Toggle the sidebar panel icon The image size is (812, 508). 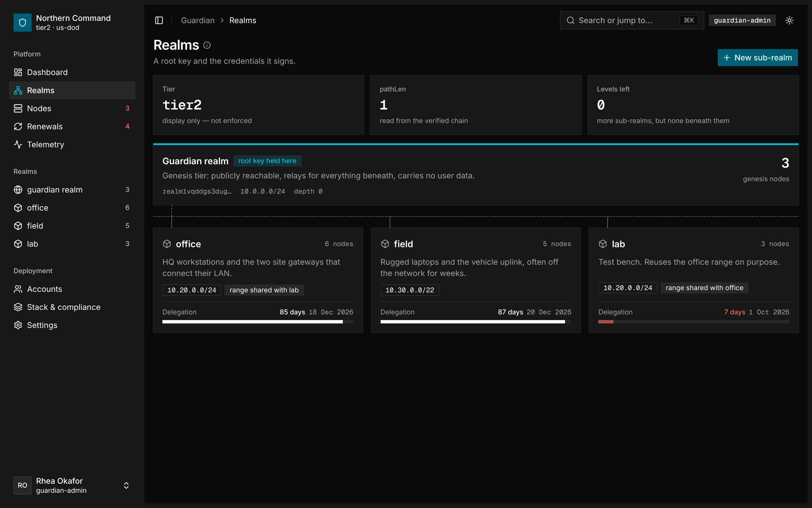coord(159,21)
